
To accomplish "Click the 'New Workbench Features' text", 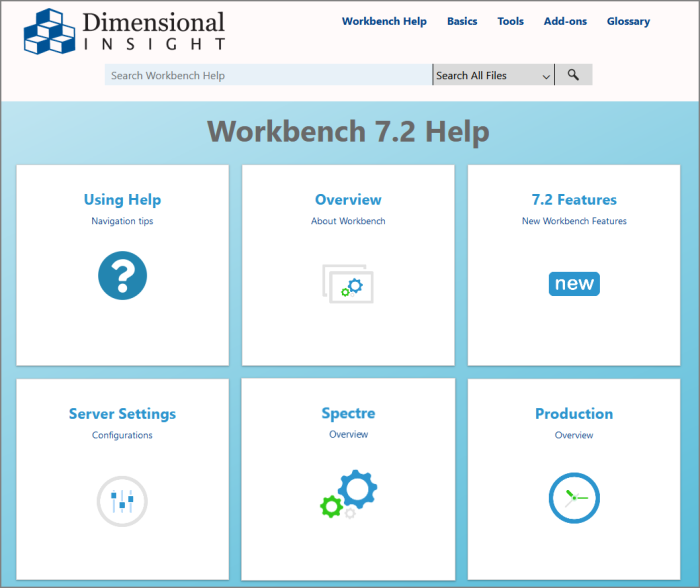I will (574, 221).
